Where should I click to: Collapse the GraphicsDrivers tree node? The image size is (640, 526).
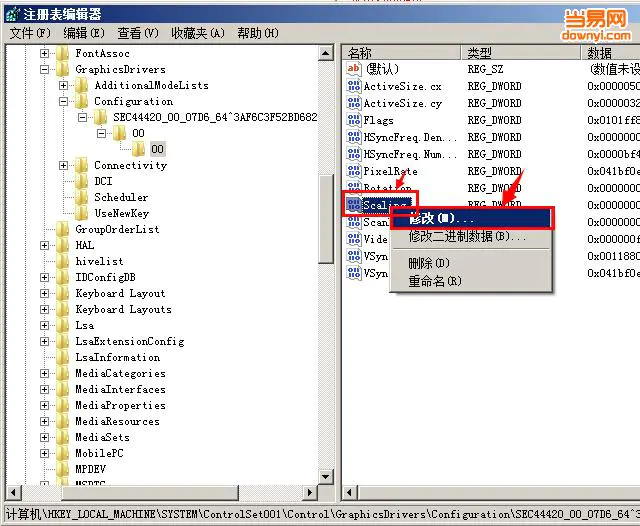45,70
